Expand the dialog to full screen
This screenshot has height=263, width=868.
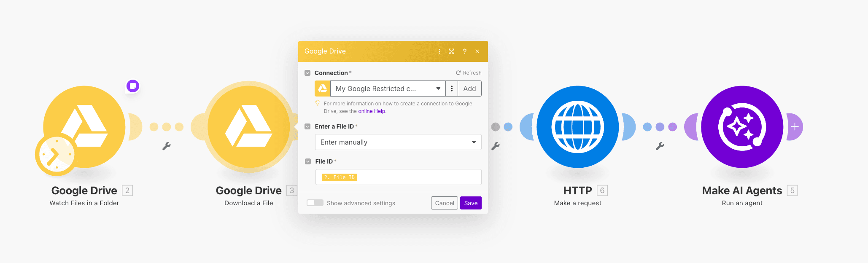pos(451,51)
